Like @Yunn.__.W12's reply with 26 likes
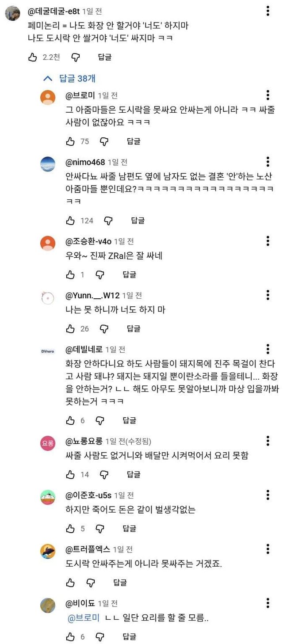The image size is (283, 644). click(x=70, y=328)
